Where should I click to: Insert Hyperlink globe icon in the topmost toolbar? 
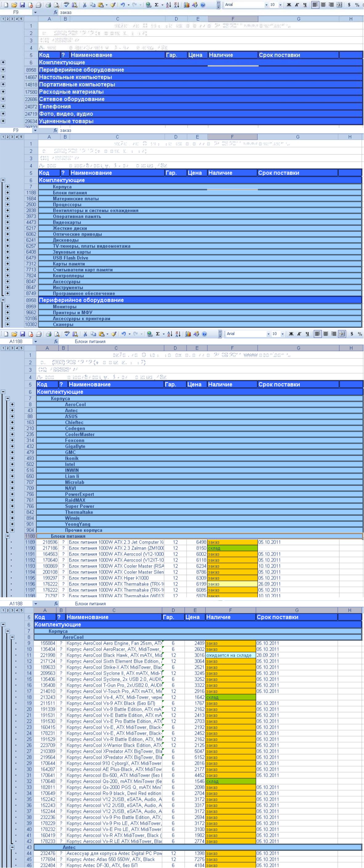click(148, 5)
